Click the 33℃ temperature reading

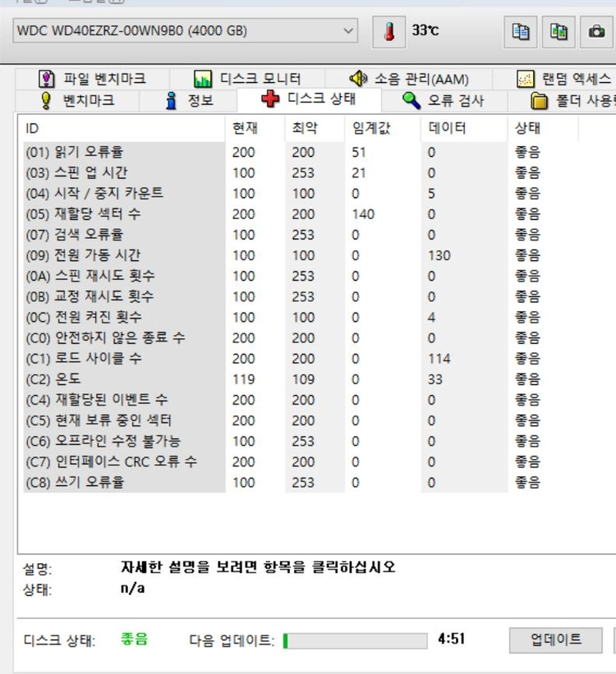[425, 30]
